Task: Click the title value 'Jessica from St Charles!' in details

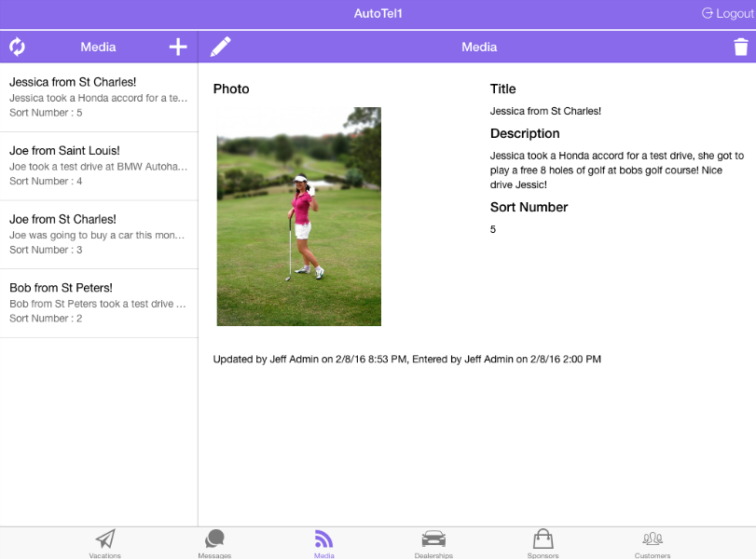Action: click(x=545, y=111)
